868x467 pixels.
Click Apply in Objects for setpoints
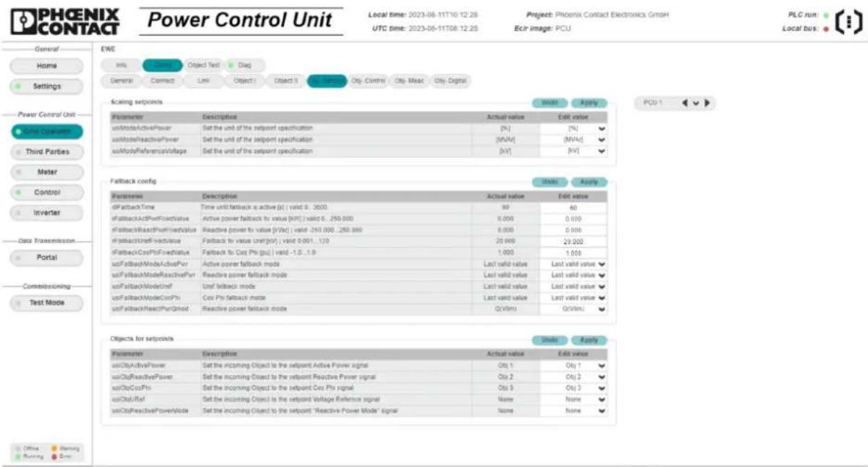click(x=588, y=340)
